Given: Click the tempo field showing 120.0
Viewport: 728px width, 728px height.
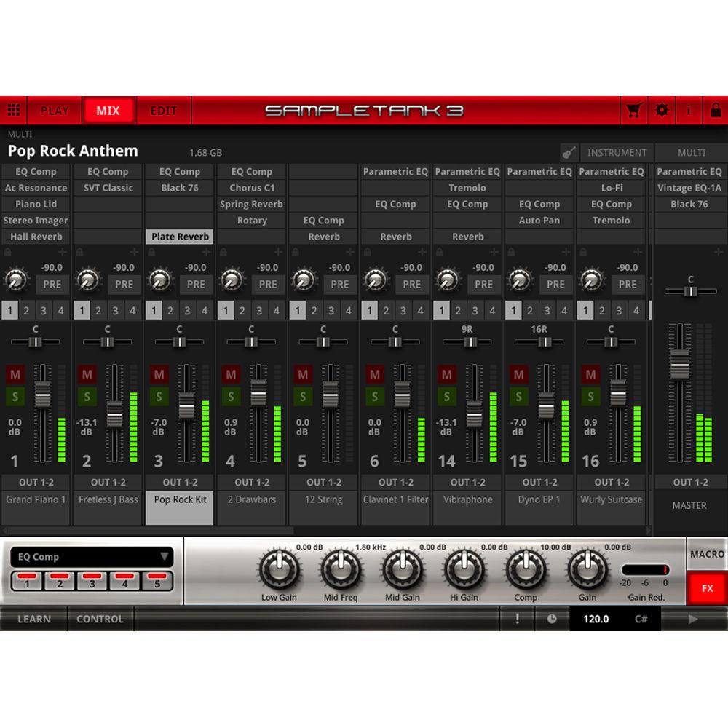Looking at the screenshot, I should (x=596, y=620).
